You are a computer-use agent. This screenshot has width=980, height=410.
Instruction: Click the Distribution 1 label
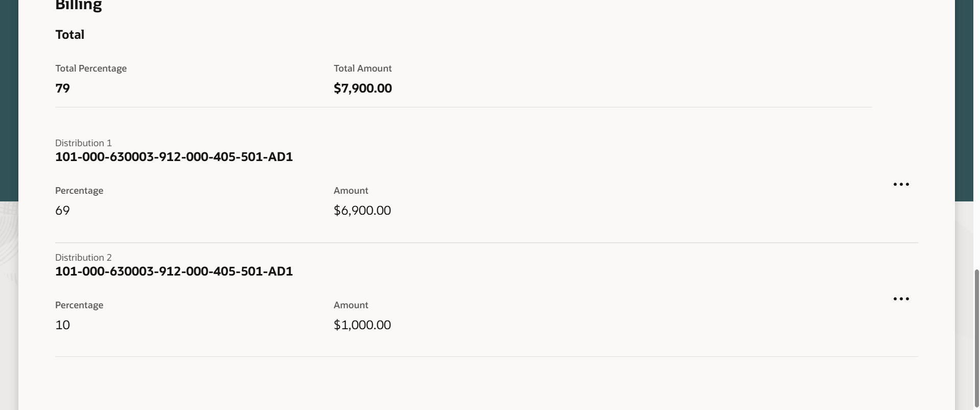(x=83, y=143)
